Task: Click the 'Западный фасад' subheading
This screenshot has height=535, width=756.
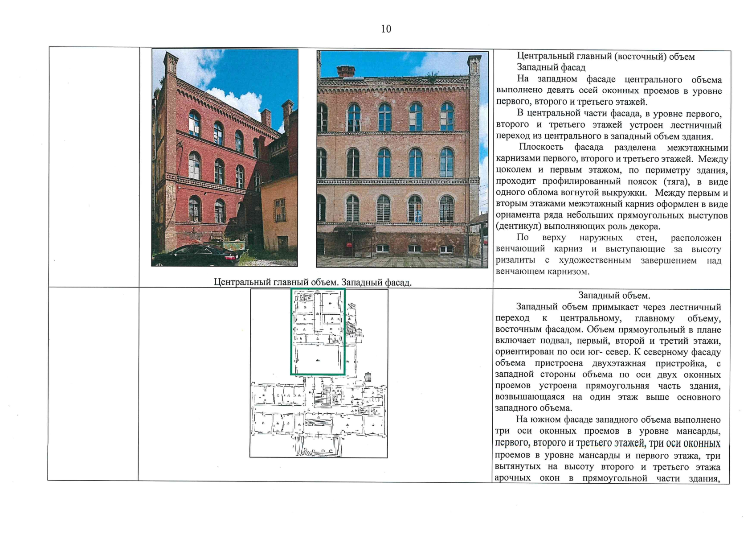Action: (x=551, y=68)
